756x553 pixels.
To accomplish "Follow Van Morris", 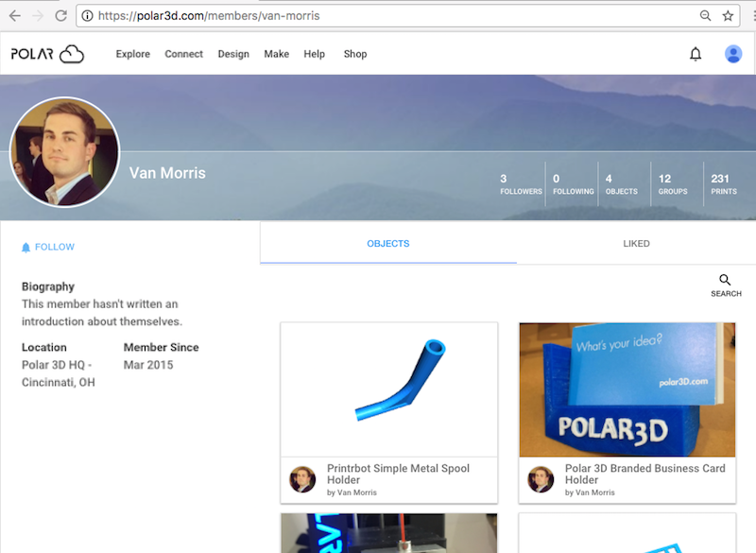I will click(48, 247).
